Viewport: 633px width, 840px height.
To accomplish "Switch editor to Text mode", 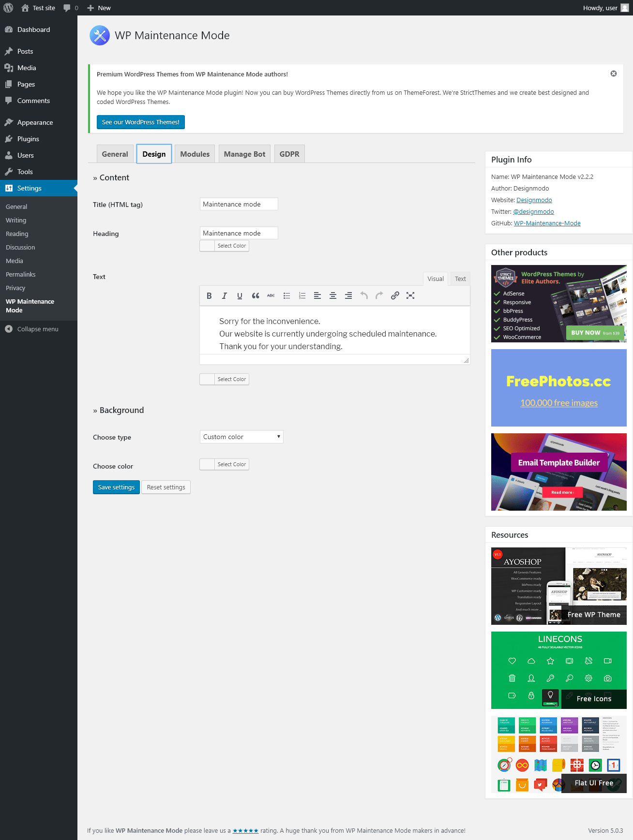I will (460, 279).
